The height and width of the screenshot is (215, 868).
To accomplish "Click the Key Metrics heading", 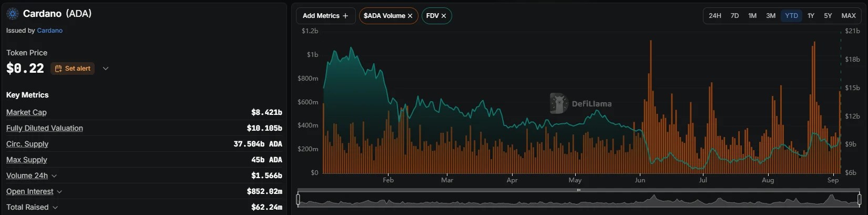I will point(27,95).
